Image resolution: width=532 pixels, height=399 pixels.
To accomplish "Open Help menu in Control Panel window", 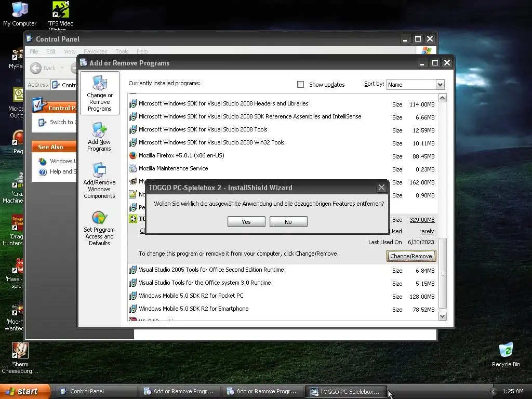I will 142,51.
